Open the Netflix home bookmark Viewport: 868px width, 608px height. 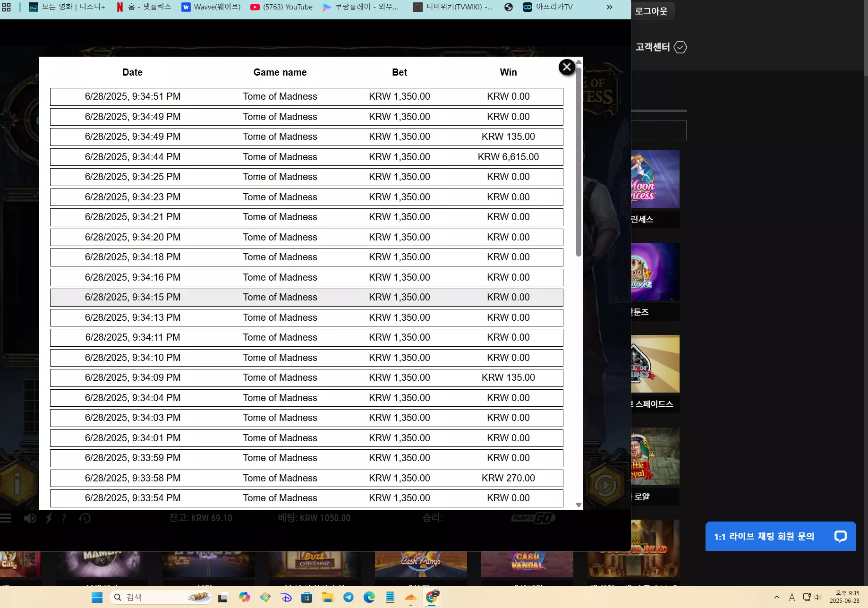[x=144, y=7]
